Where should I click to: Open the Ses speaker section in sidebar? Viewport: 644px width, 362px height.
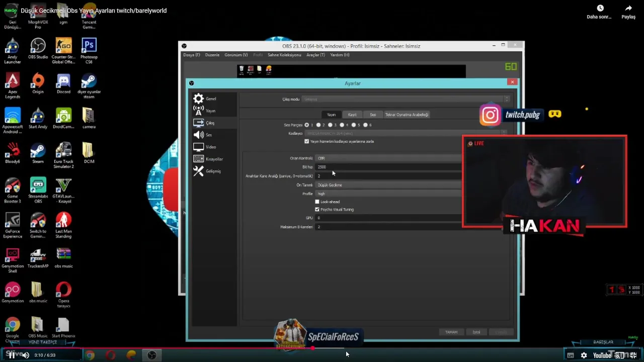click(213, 135)
